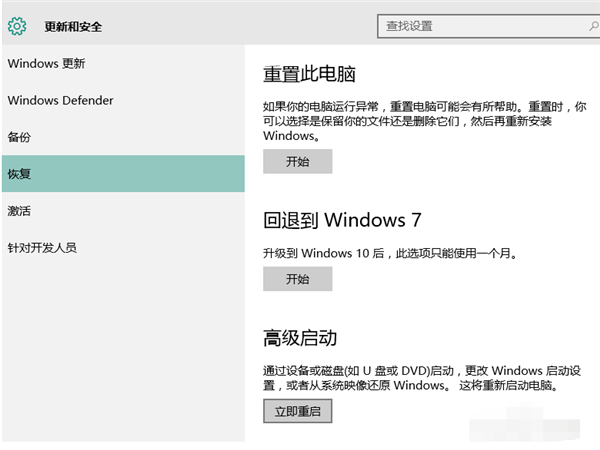Click the settings gear icon
The height and width of the screenshot is (450, 600).
click(17, 25)
